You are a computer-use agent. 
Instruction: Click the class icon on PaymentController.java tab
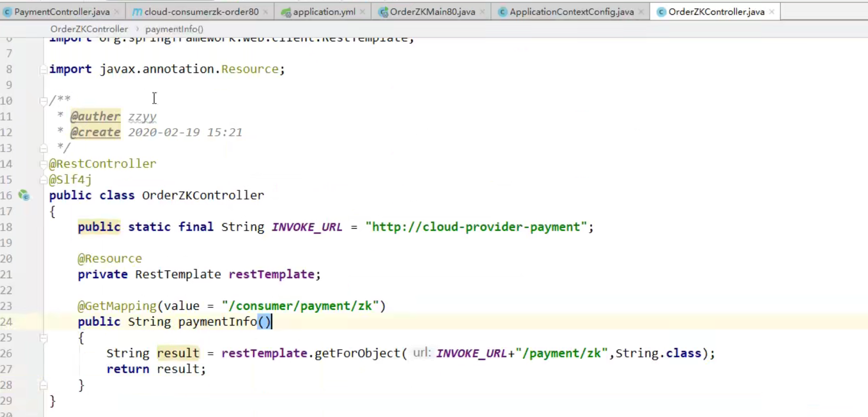(7, 12)
